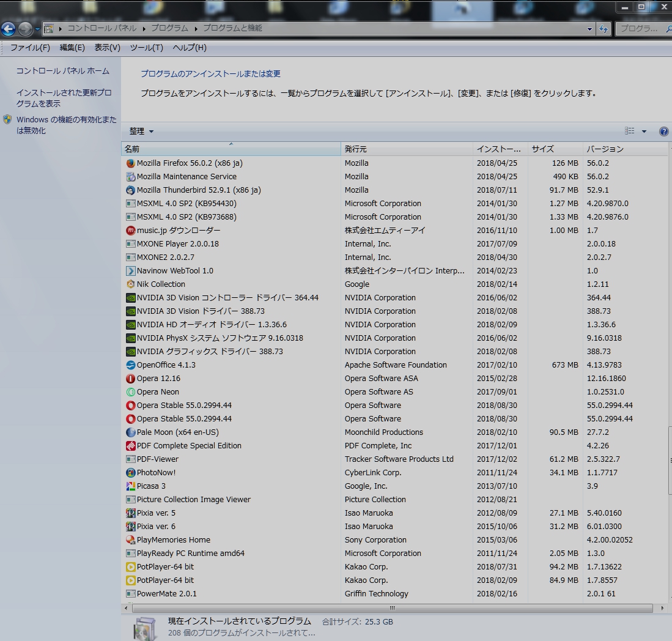Click the search box in top right
Image resolution: width=672 pixels, height=641 pixels.
(642, 29)
